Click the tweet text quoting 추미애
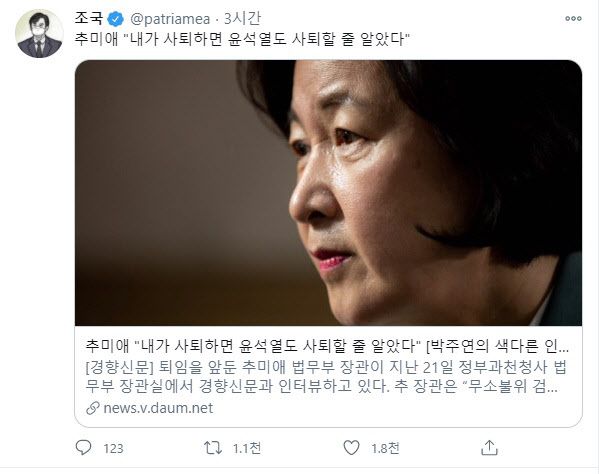The height and width of the screenshot is (474, 599). point(242,39)
